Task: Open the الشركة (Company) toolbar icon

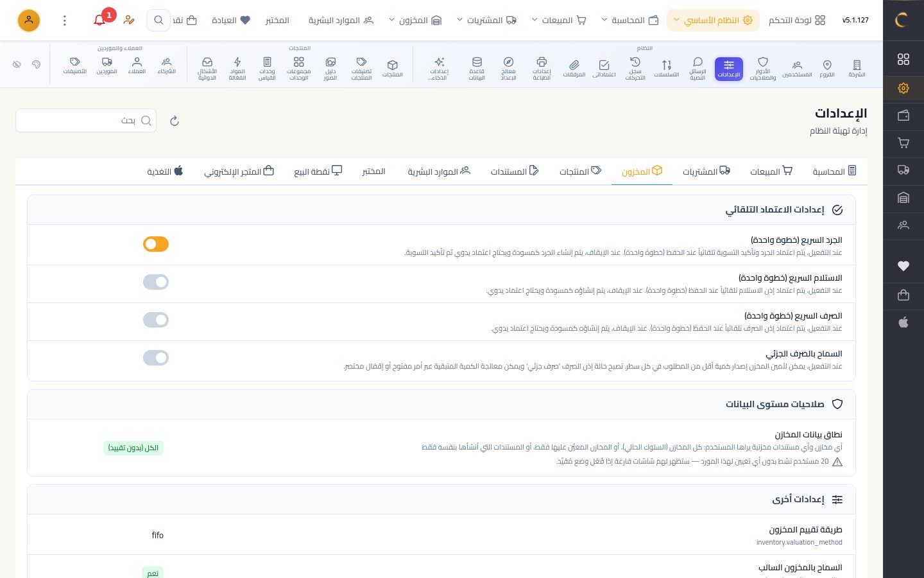Action: click(857, 68)
